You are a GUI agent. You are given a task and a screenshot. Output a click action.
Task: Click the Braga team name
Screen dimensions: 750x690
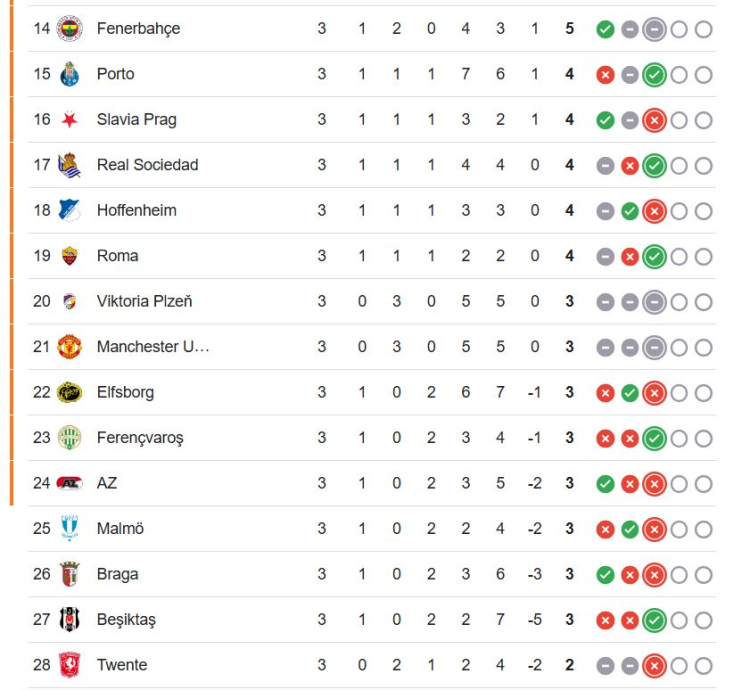(118, 574)
